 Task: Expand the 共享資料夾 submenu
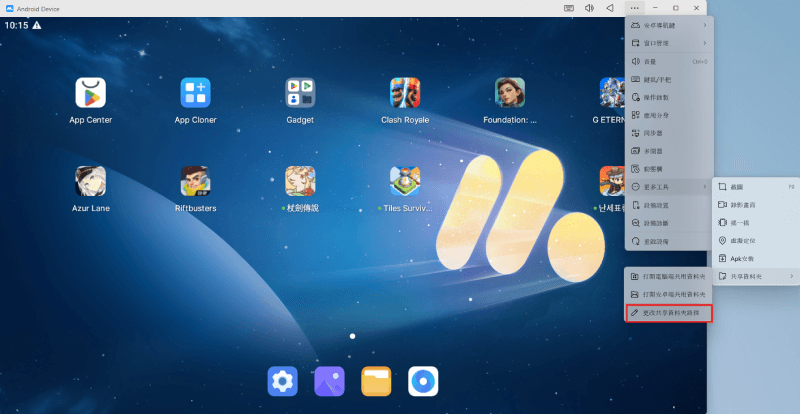coord(756,276)
